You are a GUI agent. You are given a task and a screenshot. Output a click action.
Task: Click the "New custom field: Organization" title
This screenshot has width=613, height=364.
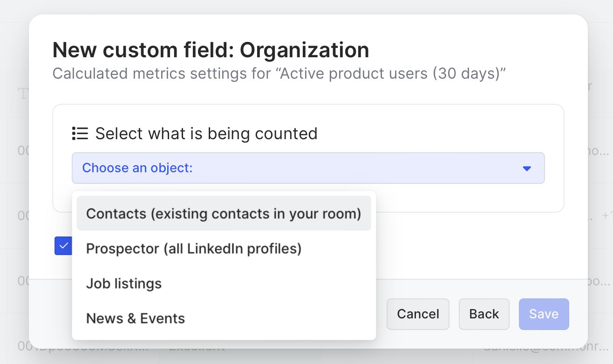point(211,50)
